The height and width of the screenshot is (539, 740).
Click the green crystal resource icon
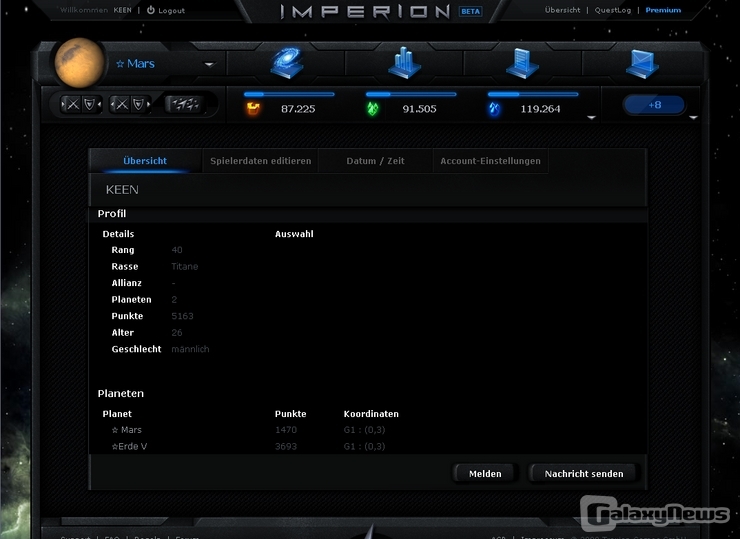pyautogui.click(x=374, y=108)
